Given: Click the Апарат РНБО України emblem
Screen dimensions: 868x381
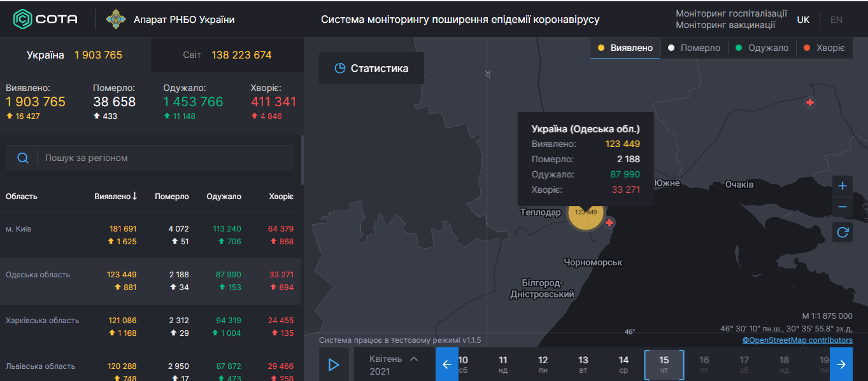Looking at the screenshot, I should coord(115,18).
